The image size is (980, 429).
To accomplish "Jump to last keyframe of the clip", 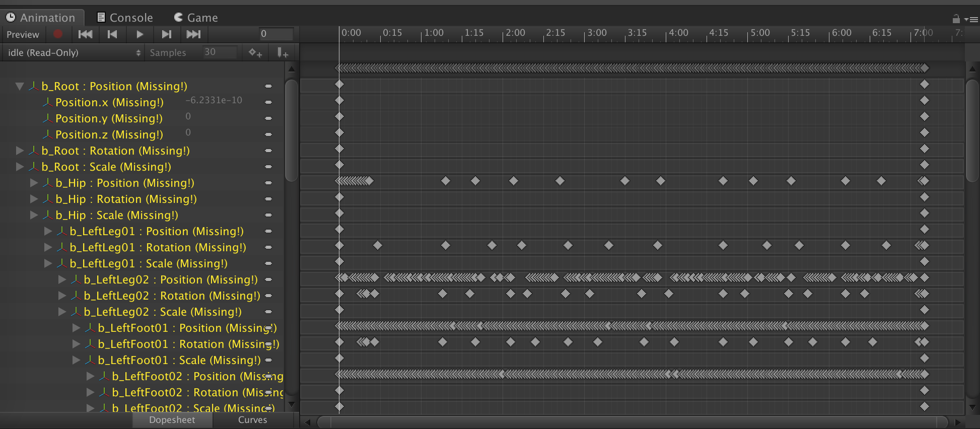I will 194,34.
